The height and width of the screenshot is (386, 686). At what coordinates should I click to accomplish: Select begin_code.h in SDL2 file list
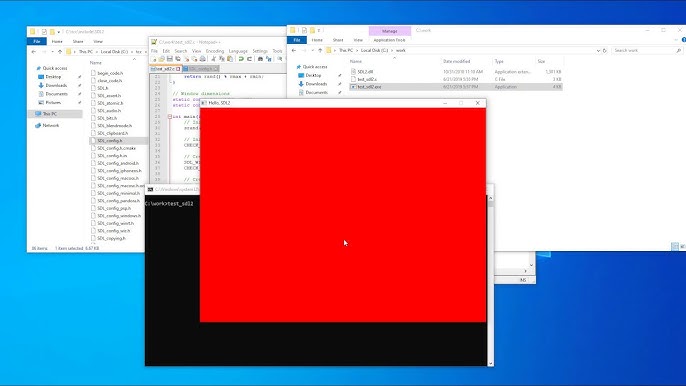[110, 73]
